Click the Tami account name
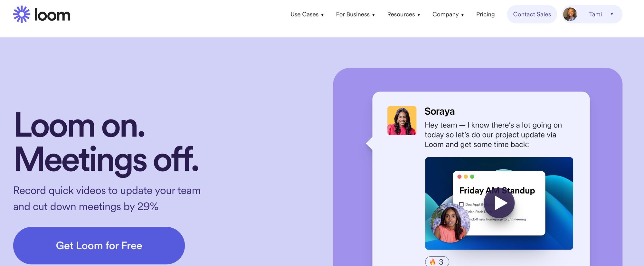The image size is (644, 266). click(595, 14)
